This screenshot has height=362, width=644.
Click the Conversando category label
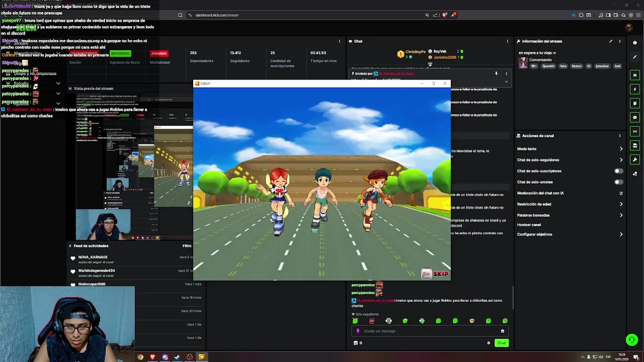(540, 60)
